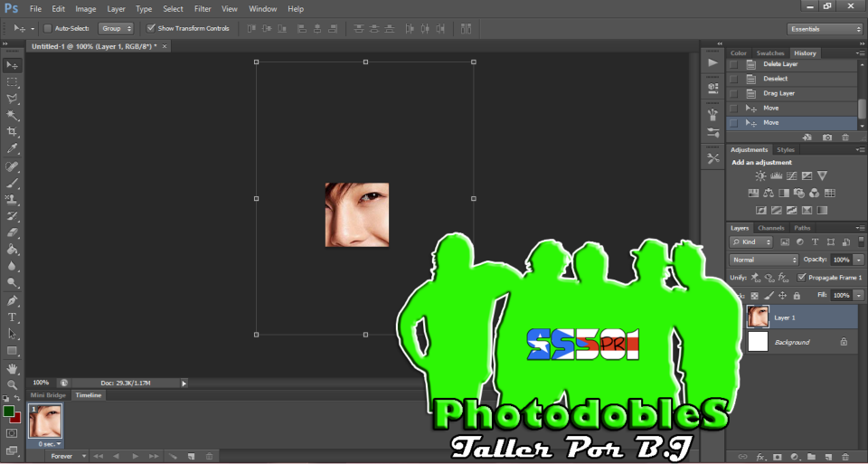868x464 pixels.
Task: Open the Actions panel play icon
Action: coord(713,62)
